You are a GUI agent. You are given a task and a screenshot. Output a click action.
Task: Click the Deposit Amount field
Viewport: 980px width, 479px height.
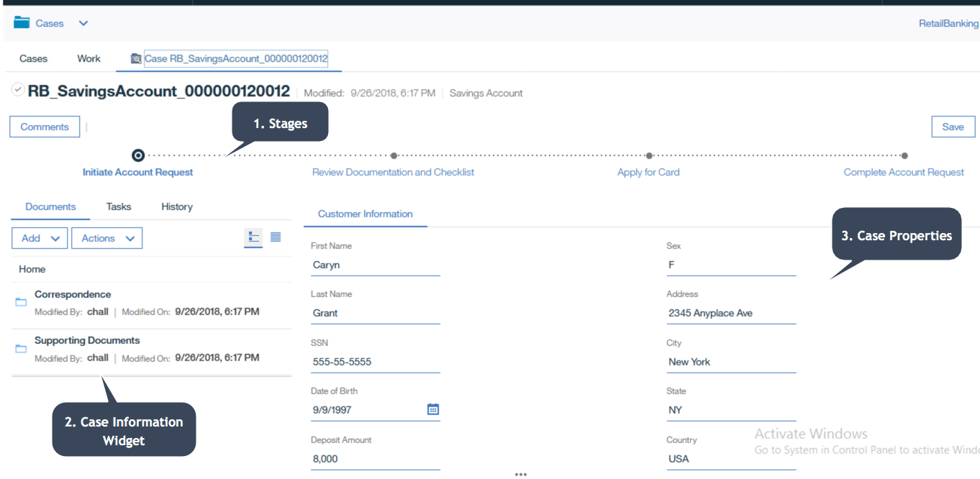375,459
